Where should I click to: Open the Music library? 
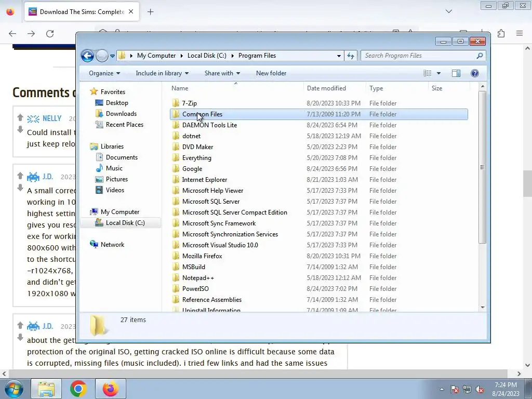[x=114, y=168]
